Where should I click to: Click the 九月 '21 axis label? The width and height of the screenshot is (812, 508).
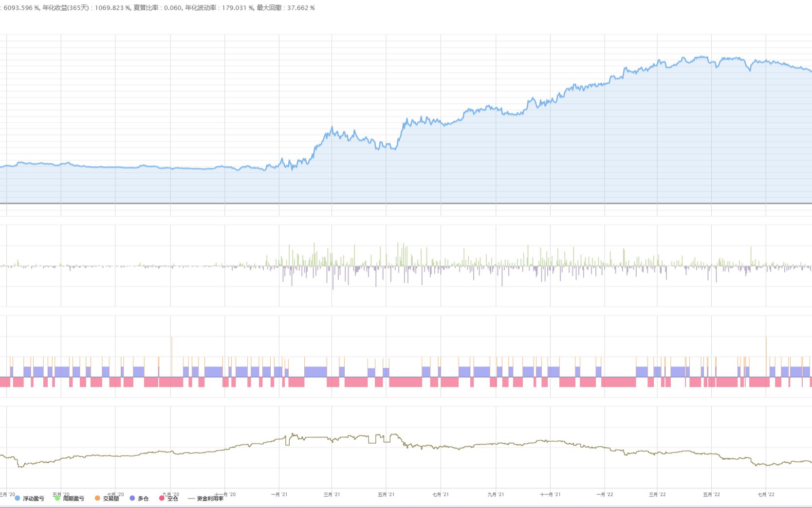496,494
